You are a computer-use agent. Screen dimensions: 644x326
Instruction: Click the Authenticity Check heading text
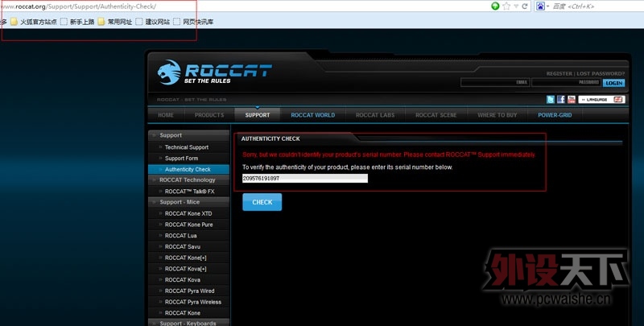tap(270, 138)
